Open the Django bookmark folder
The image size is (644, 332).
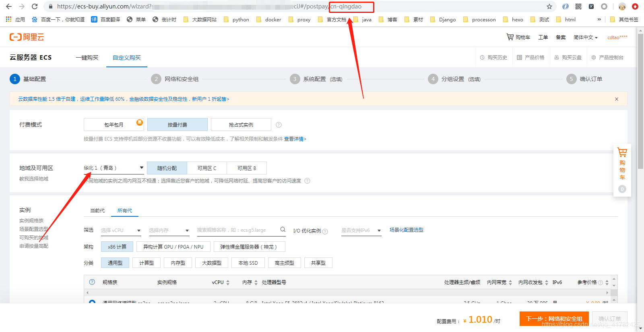(x=443, y=19)
